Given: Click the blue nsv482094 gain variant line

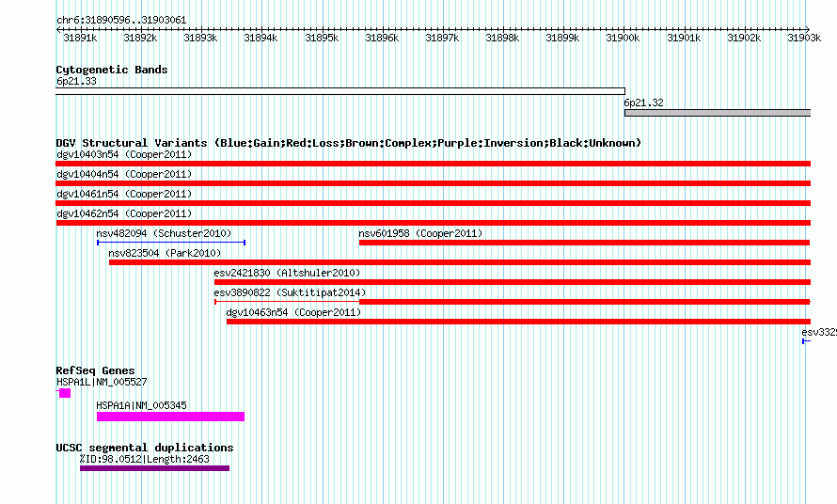Looking at the screenshot, I should coord(171,243).
